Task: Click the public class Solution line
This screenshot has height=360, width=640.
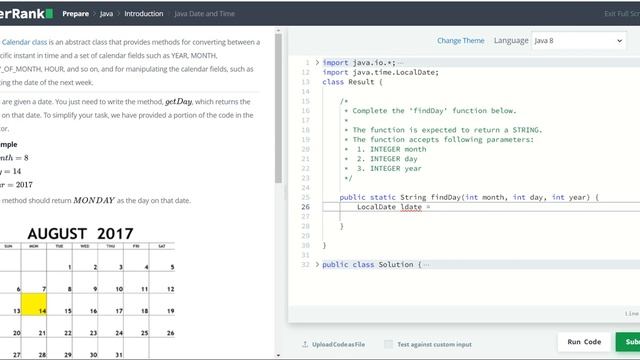Action: pyautogui.click(x=371, y=264)
